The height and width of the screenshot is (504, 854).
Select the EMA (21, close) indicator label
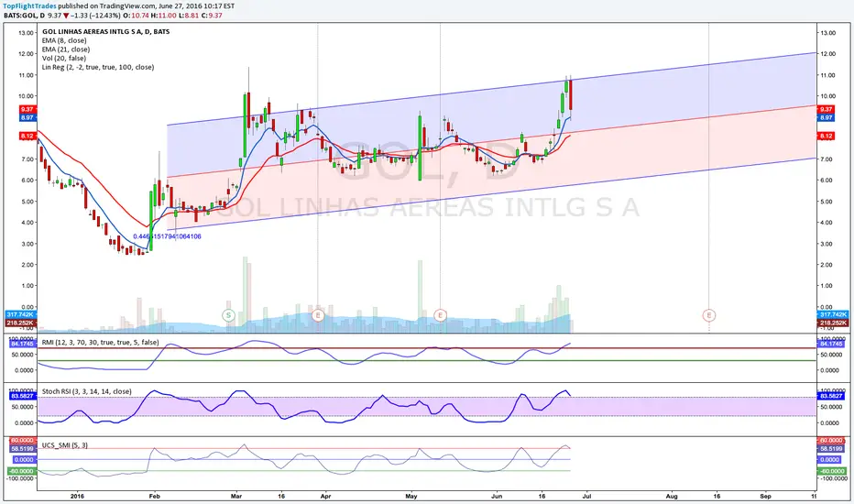(66, 49)
